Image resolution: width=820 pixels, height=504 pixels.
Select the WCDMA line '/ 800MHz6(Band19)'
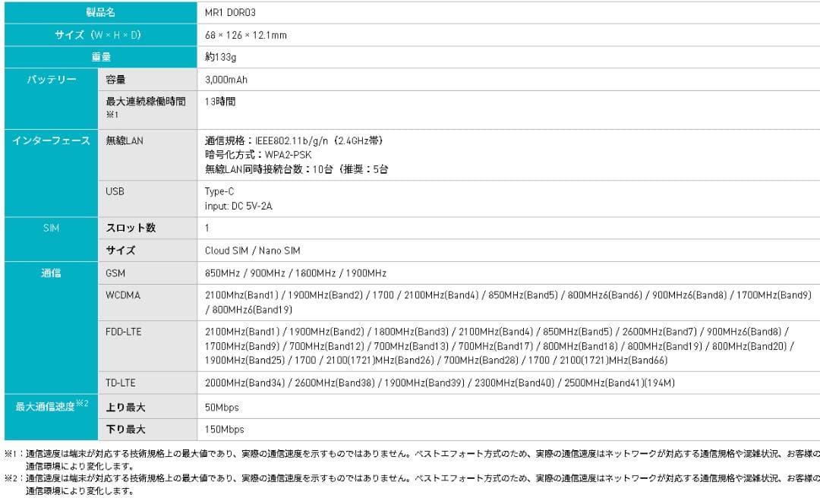click(x=248, y=310)
